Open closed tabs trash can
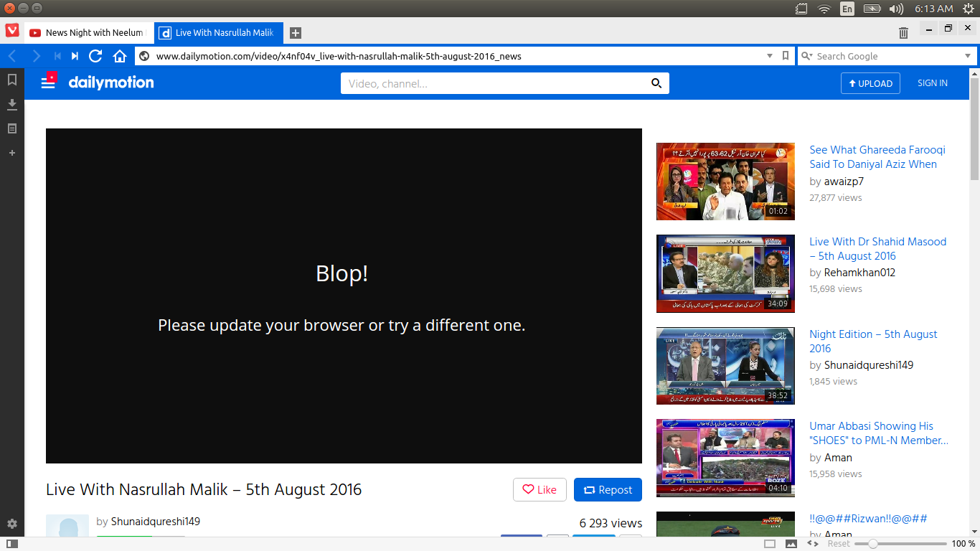This screenshot has height=551, width=980. [x=903, y=32]
